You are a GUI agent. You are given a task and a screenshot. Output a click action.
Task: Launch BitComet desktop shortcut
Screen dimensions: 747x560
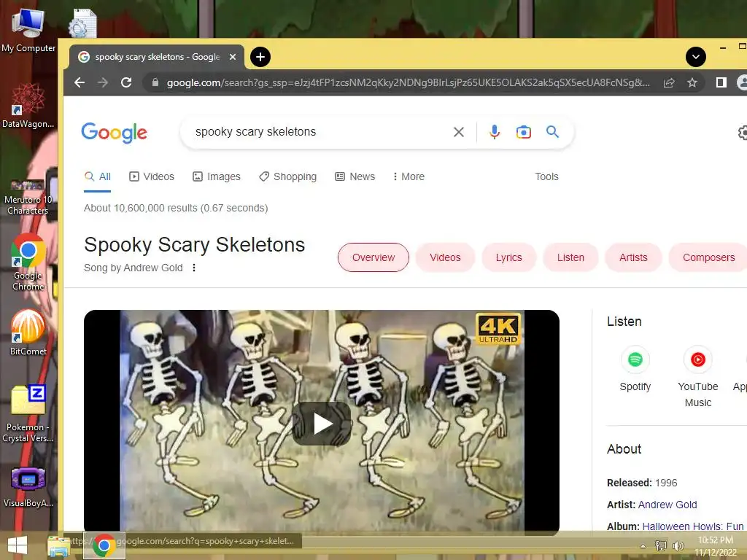pyautogui.click(x=28, y=332)
